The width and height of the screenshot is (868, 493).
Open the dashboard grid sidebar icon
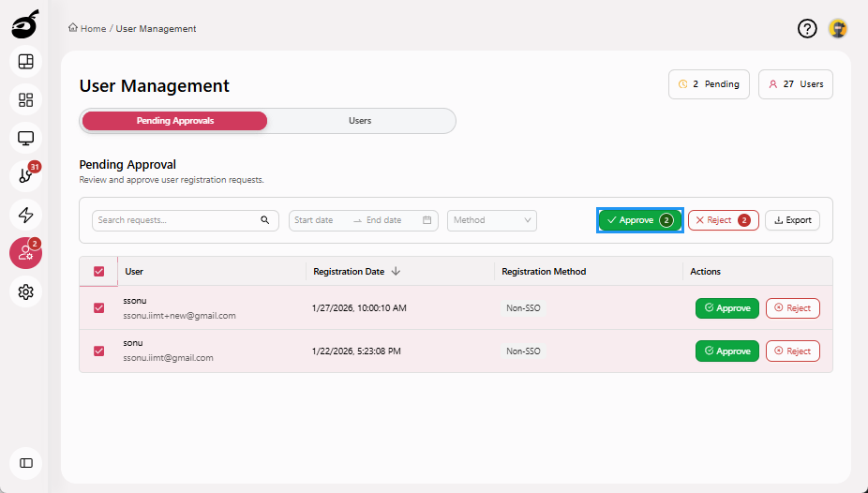click(26, 99)
